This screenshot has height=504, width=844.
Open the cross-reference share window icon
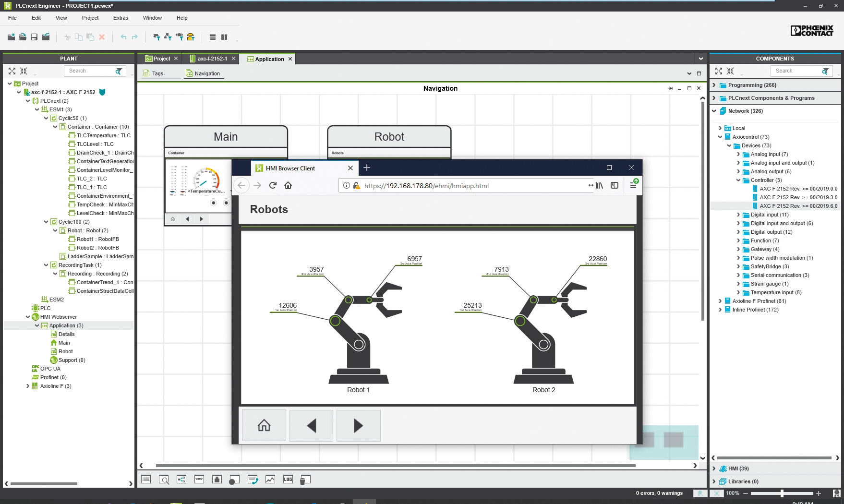tap(181, 480)
